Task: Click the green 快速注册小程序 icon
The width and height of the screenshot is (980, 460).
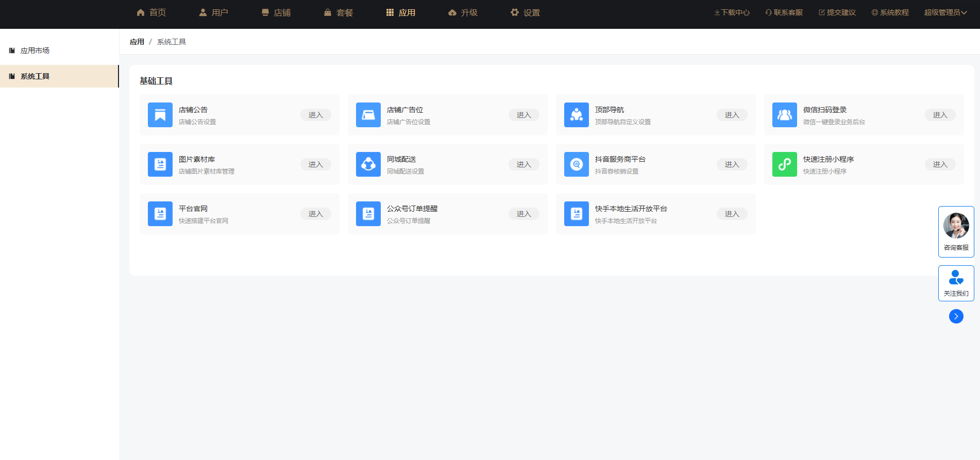Action: 785,164
